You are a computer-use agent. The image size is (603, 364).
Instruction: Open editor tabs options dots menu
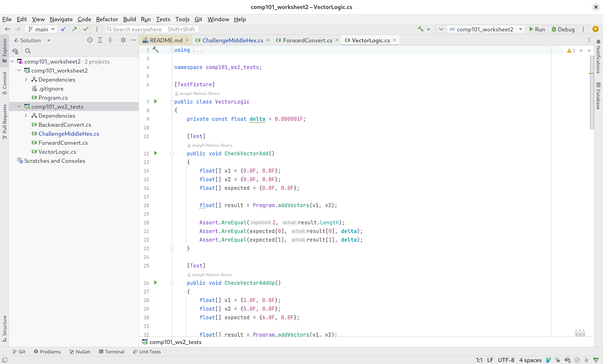coord(589,40)
